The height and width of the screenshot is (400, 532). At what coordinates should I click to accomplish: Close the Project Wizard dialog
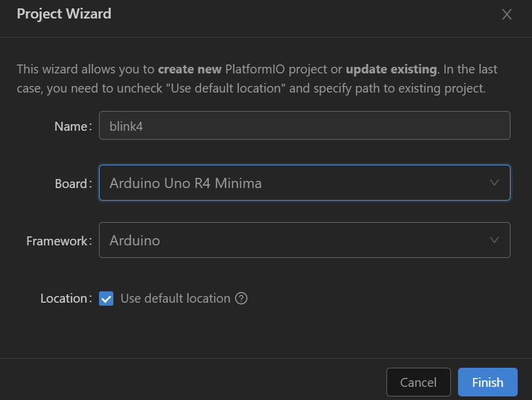tap(507, 15)
